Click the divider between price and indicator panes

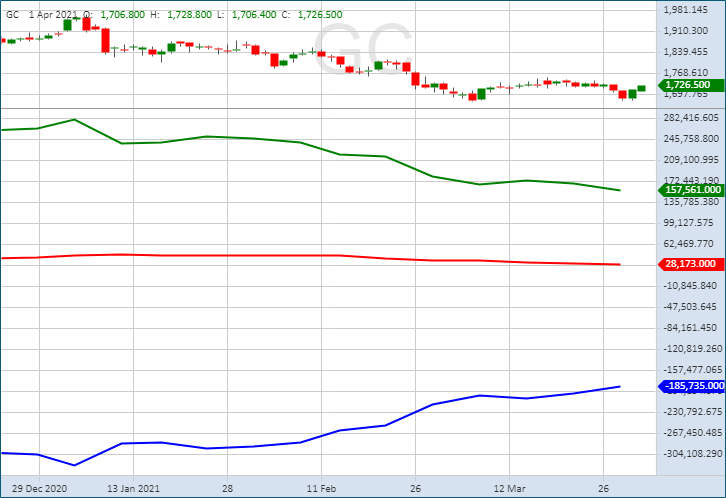click(x=330, y=107)
